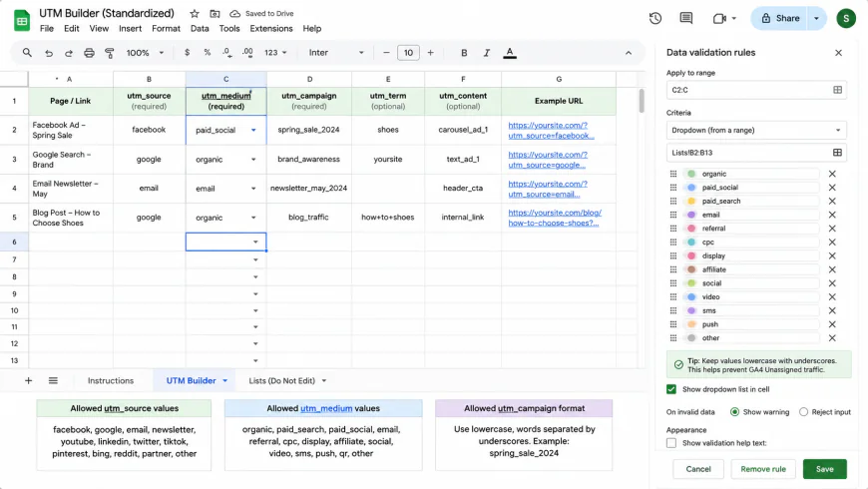868x489 pixels.
Task: Click drag handle of referral item
Action: 673,229
